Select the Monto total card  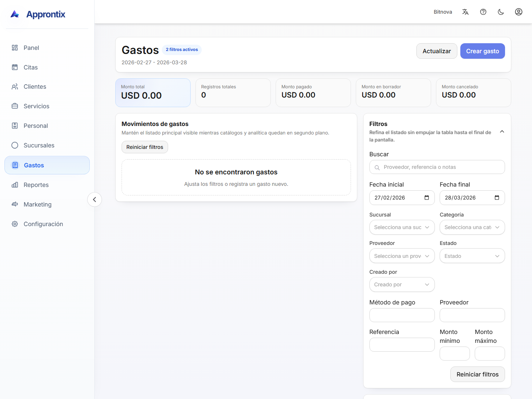click(x=153, y=93)
